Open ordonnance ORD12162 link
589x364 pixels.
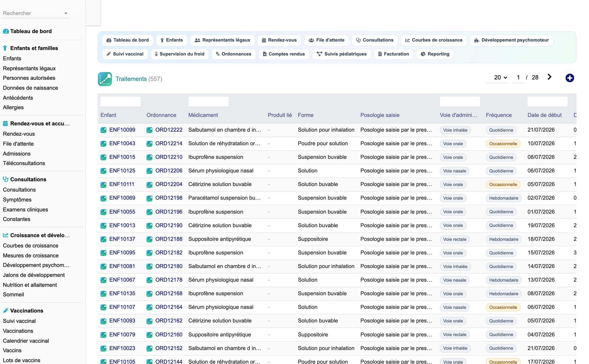pos(169,320)
